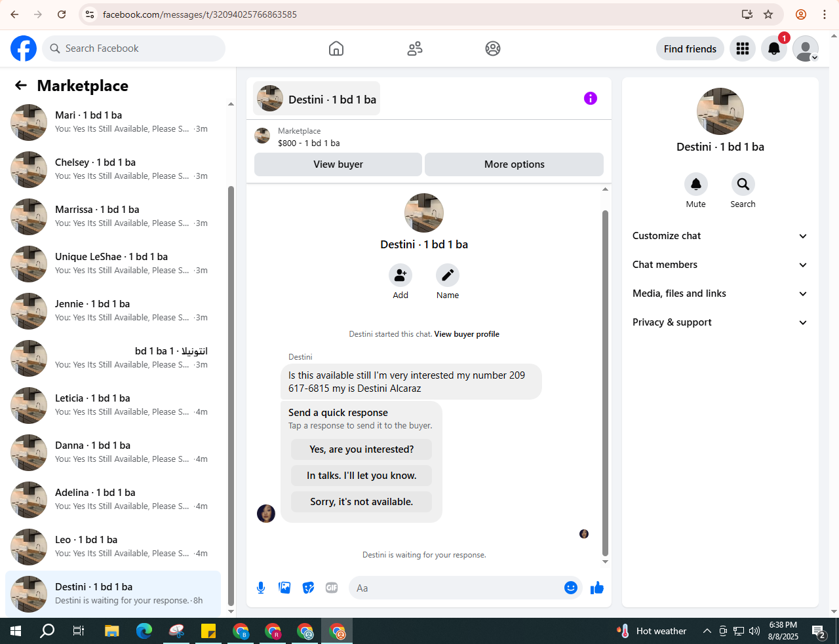
Task: Click the Find friends button
Action: (x=690, y=48)
